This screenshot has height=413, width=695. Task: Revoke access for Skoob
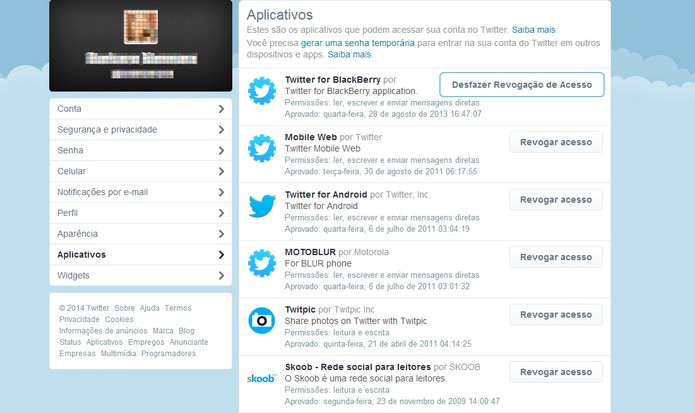556,372
